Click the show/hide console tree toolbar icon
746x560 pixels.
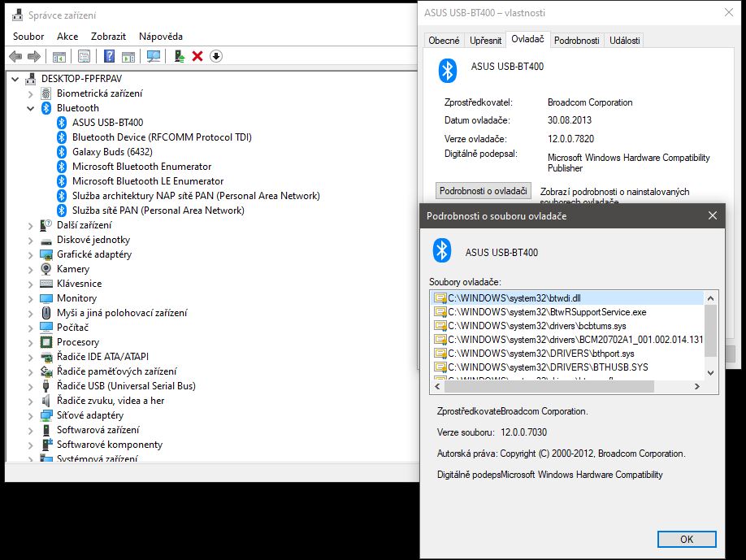59,56
